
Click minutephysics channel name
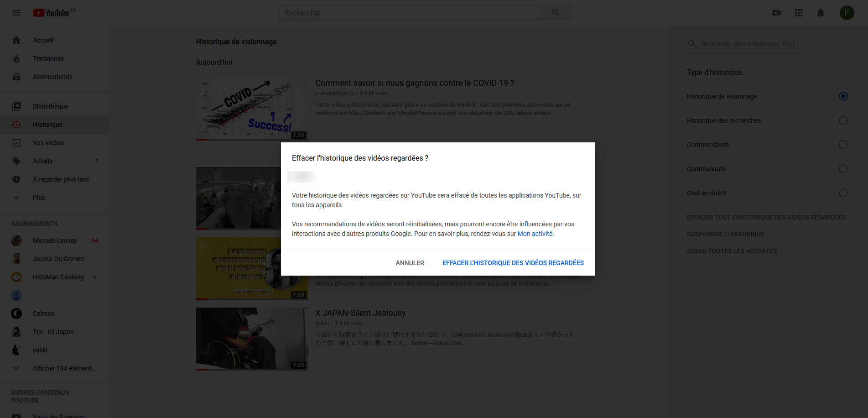pos(334,93)
